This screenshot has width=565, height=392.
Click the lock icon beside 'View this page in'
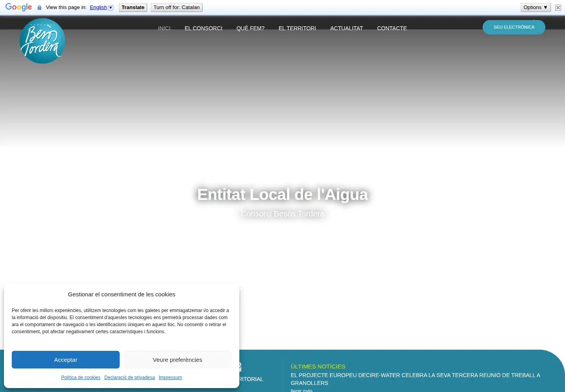click(39, 7)
